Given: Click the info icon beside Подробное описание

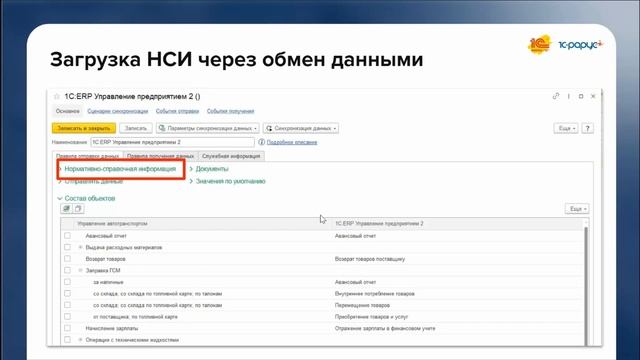Looking at the screenshot, I should pos(262,142).
